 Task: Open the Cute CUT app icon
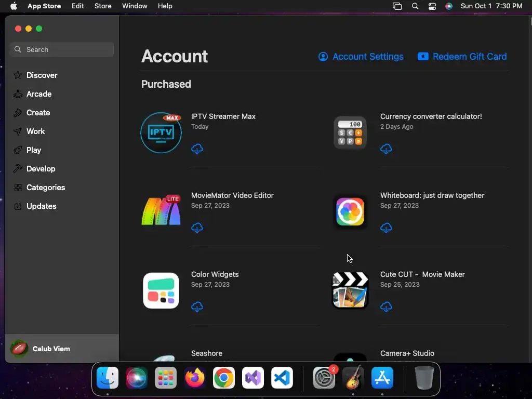(350, 290)
